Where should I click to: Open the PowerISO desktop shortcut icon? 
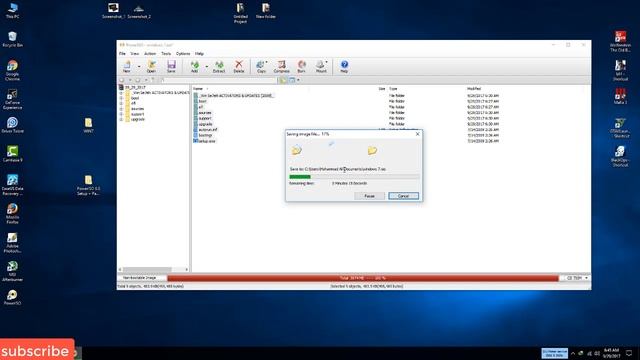(12, 298)
